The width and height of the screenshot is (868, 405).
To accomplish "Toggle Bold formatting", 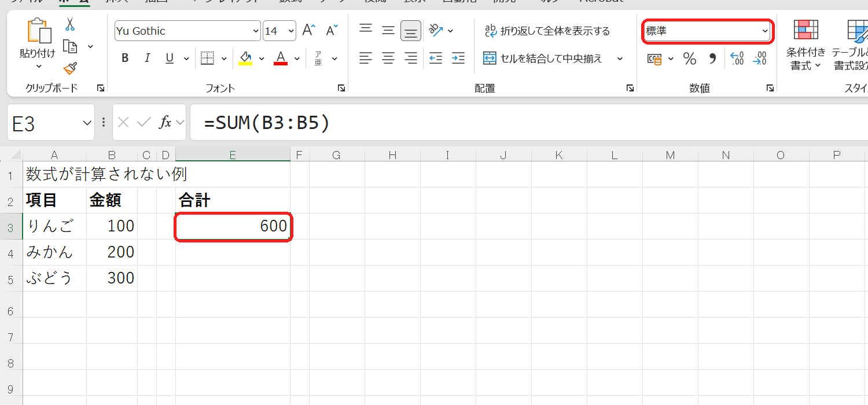I will [x=125, y=58].
